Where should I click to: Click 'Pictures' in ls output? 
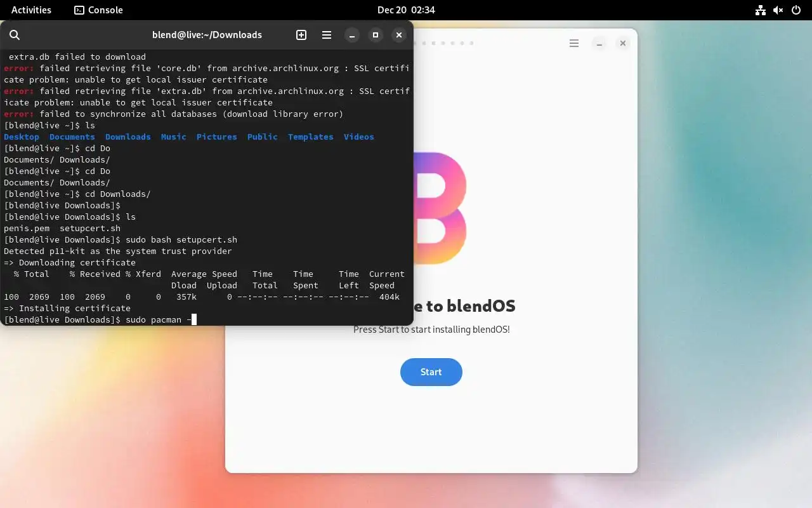217,137
